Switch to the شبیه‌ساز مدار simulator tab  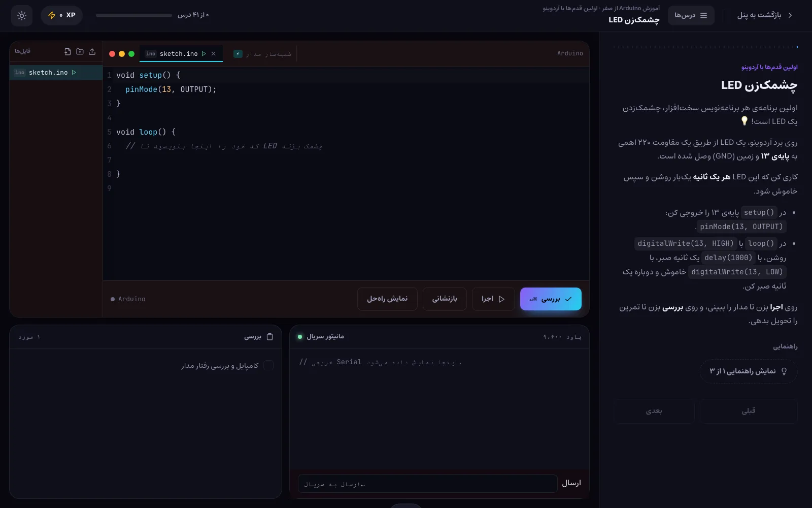[262, 54]
